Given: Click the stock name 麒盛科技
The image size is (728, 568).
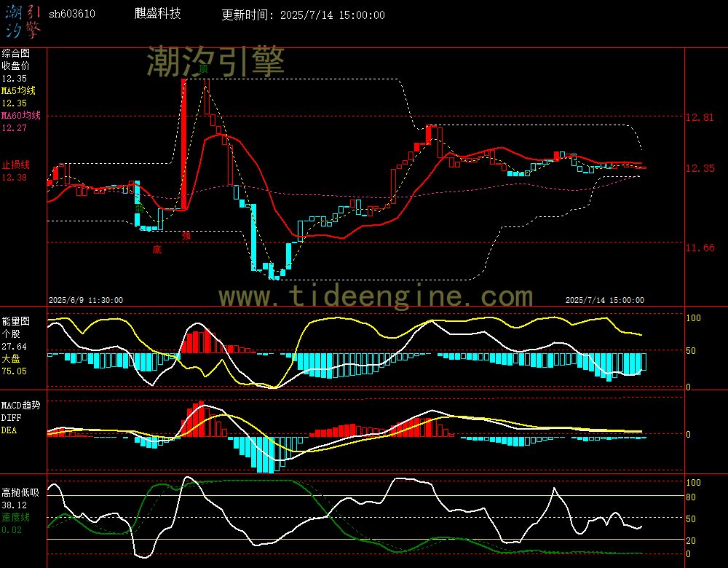Looking at the screenshot, I should (157, 13).
